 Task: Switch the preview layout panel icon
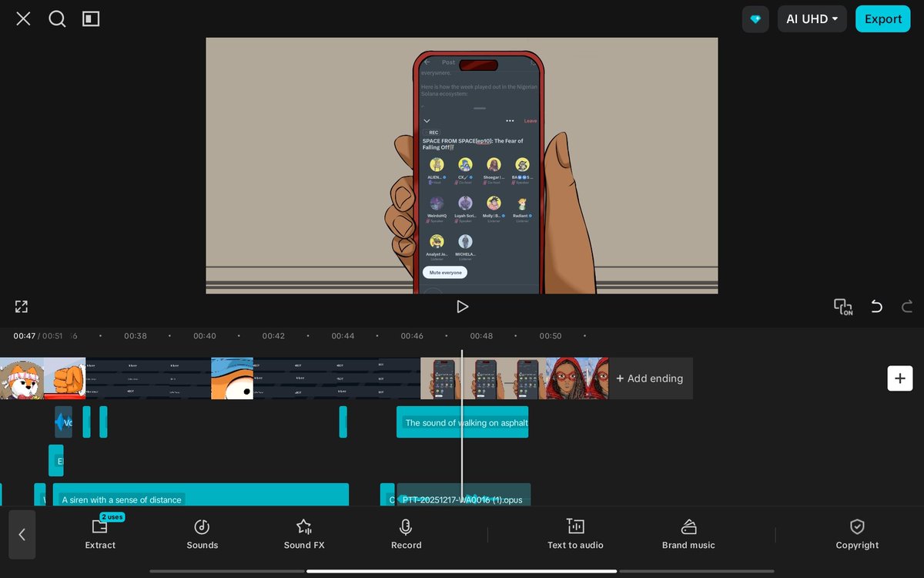[91, 18]
